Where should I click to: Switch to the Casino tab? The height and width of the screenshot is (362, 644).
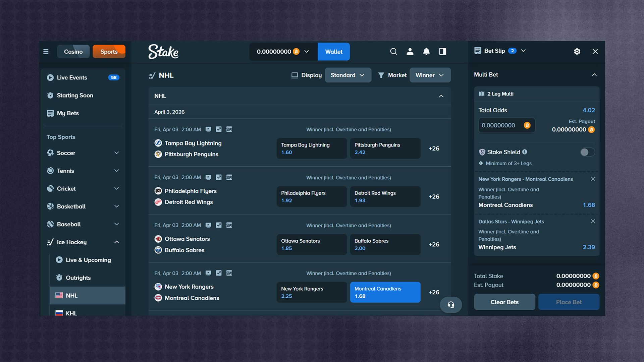[x=73, y=52]
